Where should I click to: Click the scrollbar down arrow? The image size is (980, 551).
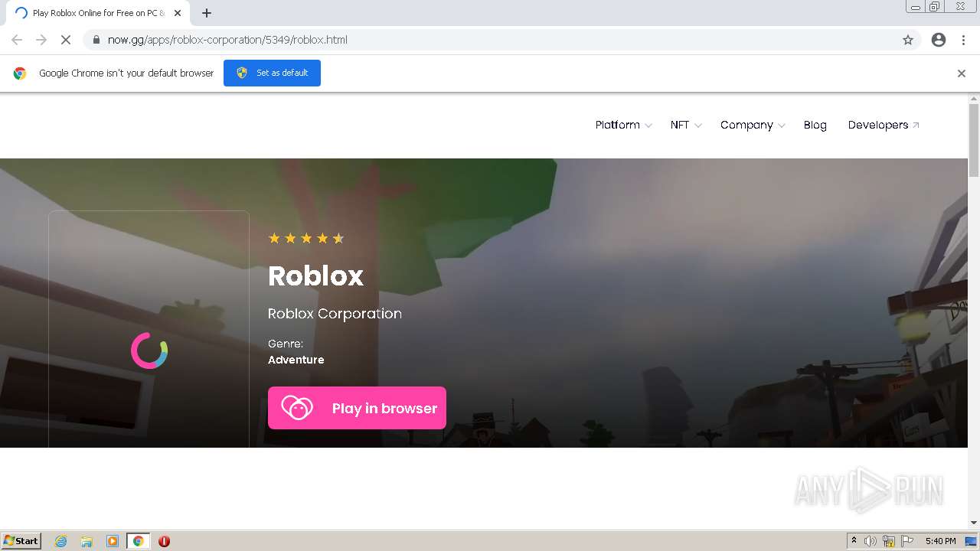[x=974, y=523]
